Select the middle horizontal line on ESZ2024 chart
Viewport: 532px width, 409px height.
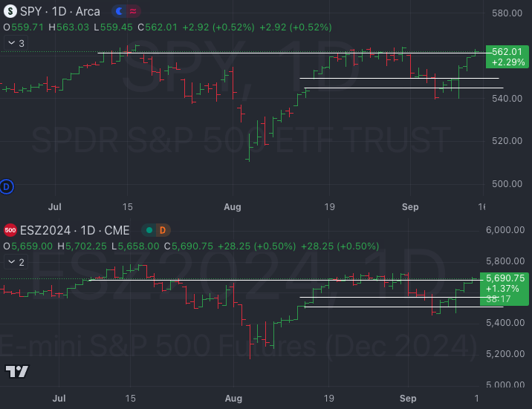click(386, 298)
